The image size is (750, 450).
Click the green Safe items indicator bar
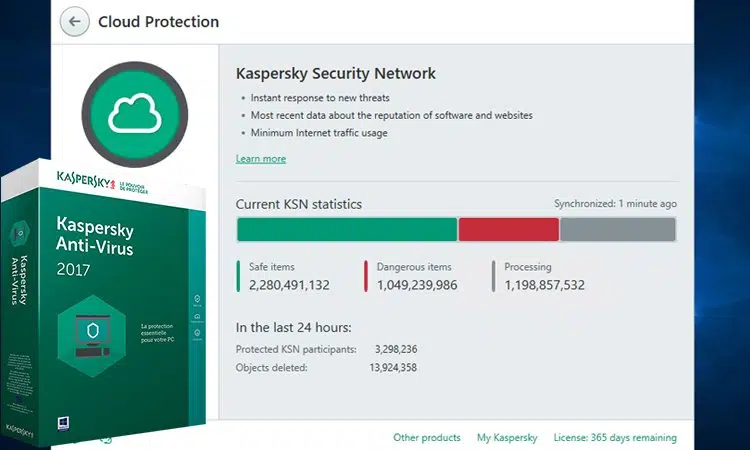(x=238, y=276)
